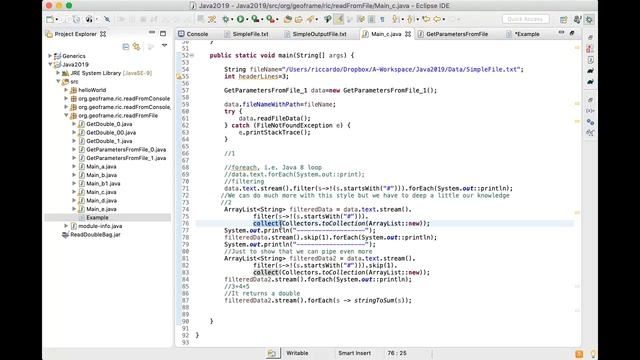Open the dropdown arrow beside the Debug icon
Image resolution: width=640 pixels, height=360 pixels.
[232, 19]
